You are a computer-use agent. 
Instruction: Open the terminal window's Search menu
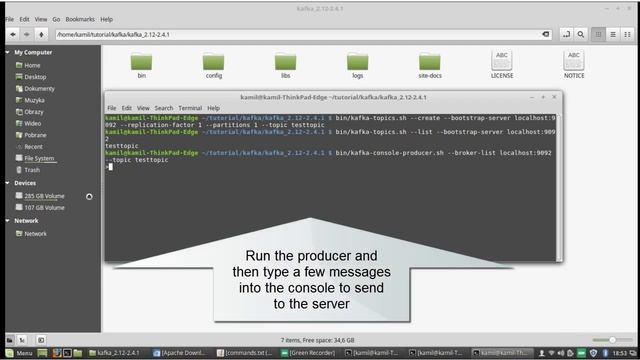point(164,108)
